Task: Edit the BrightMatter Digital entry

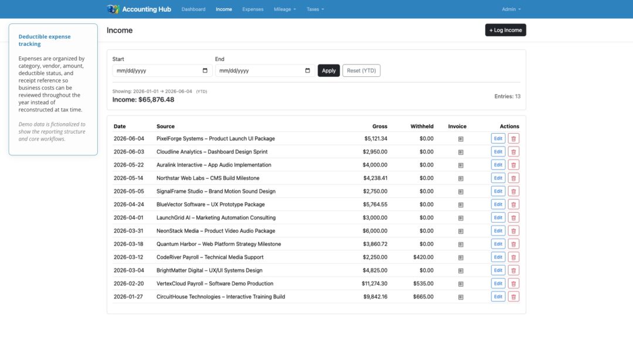Action: click(498, 270)
